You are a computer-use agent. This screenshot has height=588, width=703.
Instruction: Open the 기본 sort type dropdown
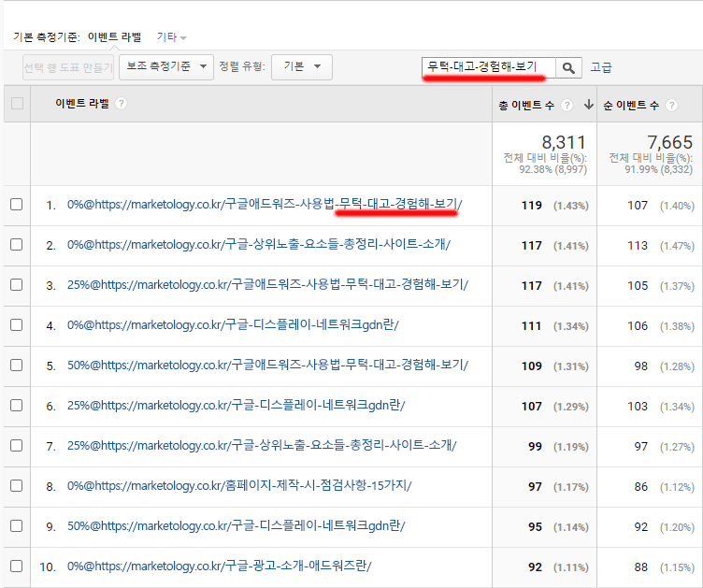pyautogui.click(x=301, y=66)
